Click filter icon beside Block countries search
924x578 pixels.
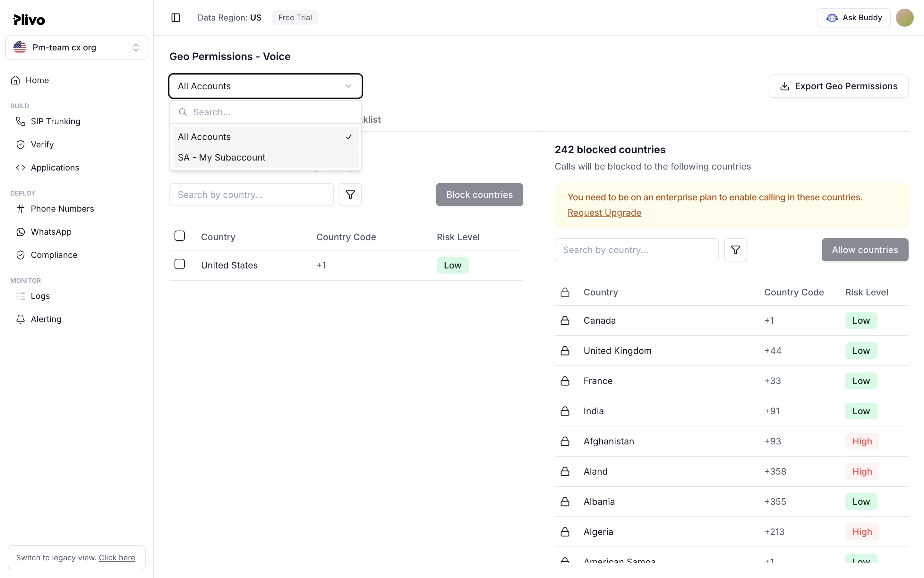click(350, 195)
